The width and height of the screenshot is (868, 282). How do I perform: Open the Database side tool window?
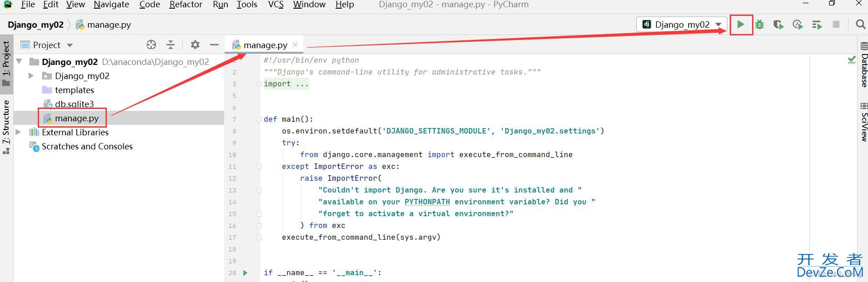863,64
